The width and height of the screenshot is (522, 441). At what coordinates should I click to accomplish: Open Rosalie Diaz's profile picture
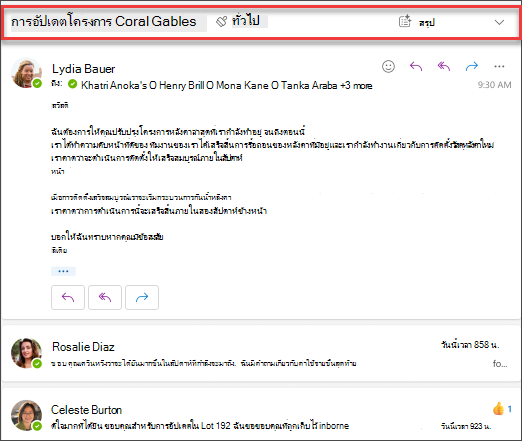click(26, 353)
